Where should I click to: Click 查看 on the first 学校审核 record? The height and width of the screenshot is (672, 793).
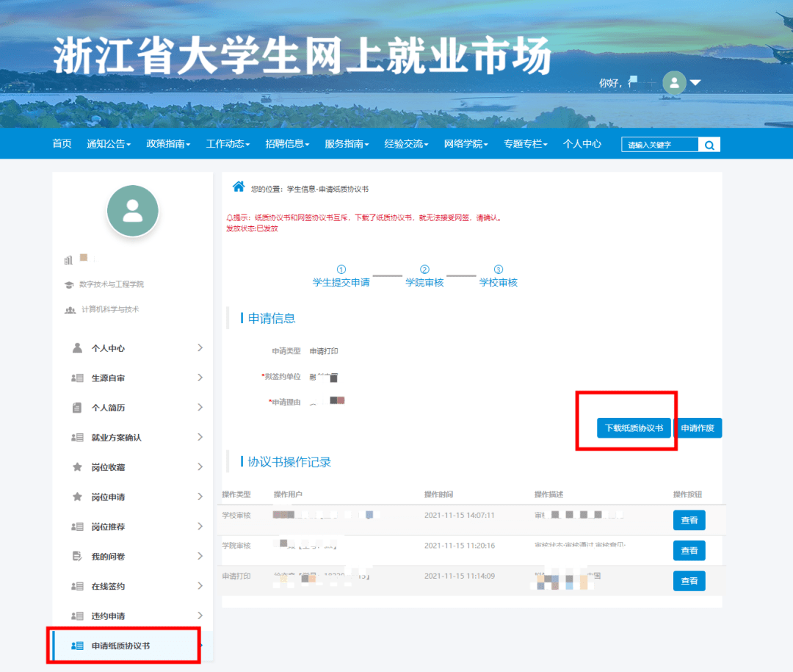click(x=689, y=520)
